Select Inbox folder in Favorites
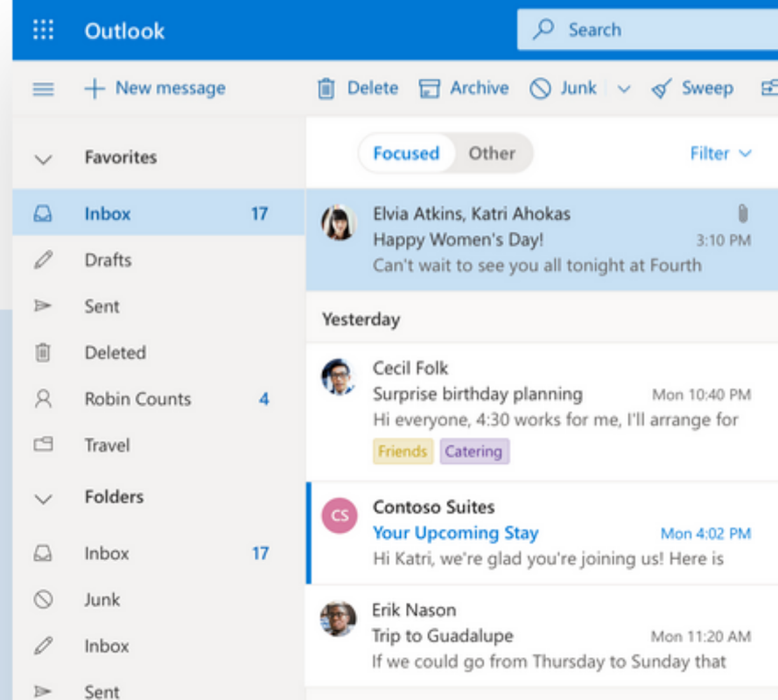 158,213
